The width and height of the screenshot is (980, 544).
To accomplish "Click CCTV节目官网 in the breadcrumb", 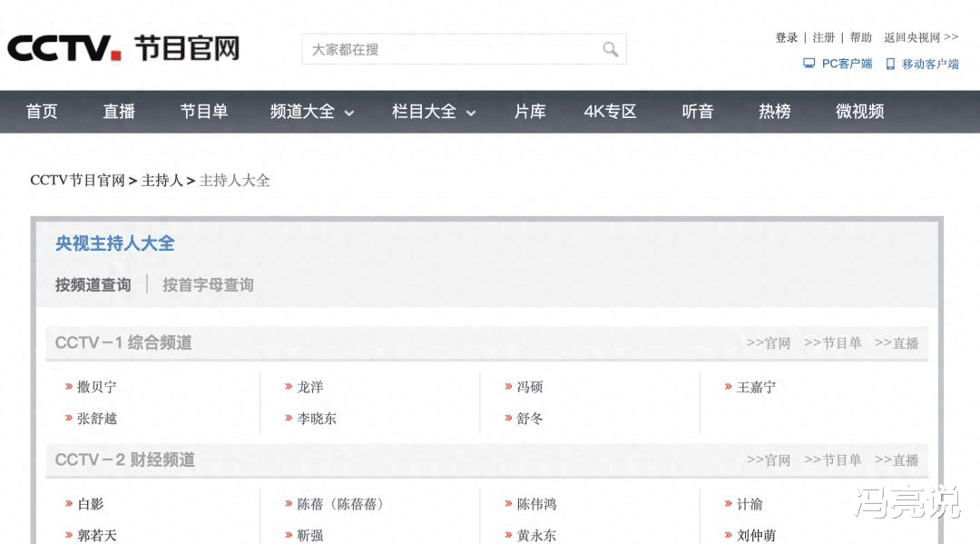I will coord(77,181).
